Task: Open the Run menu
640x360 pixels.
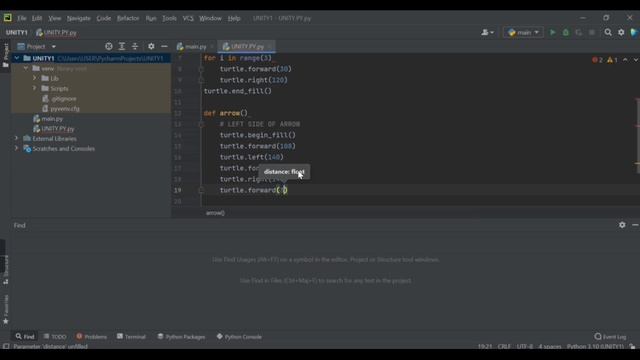Action: tap(151, 18)
